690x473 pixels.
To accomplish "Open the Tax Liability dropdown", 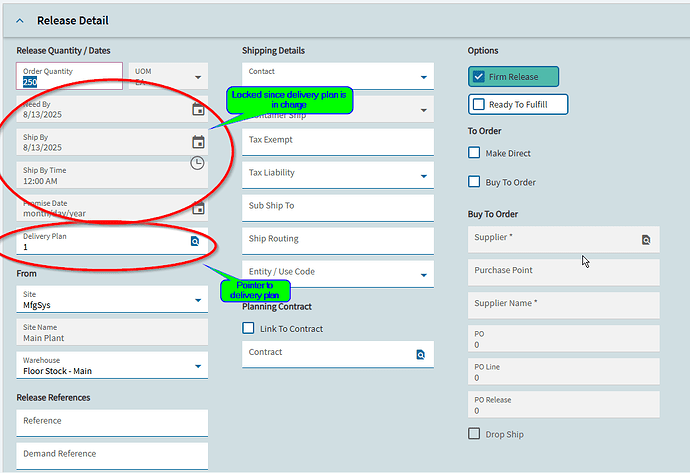I will (x=423, y=176).
